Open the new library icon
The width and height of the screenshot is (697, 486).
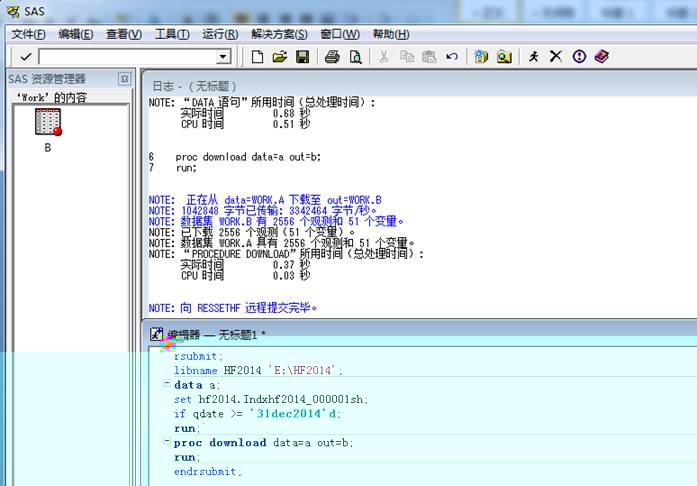pos(481,57)
